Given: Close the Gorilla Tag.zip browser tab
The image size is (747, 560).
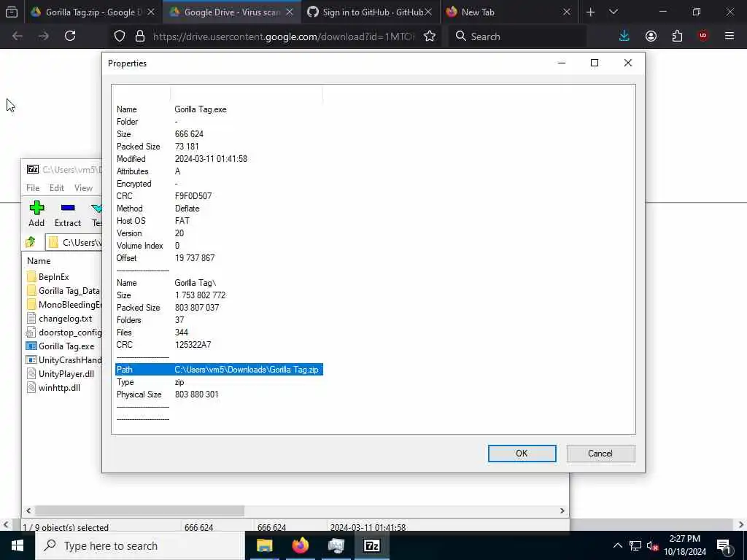Looking at the screenshot, I should click(x=151, y=12).
